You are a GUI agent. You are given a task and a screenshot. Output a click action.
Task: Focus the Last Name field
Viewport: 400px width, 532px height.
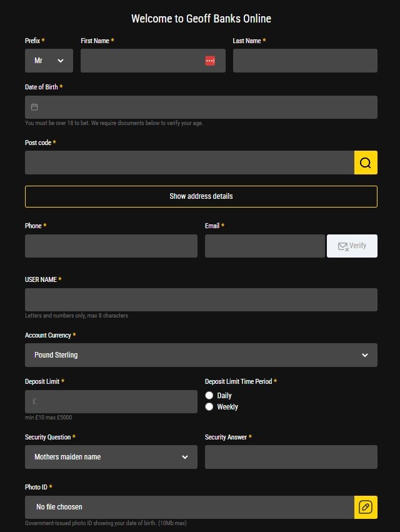pos(305,61)
